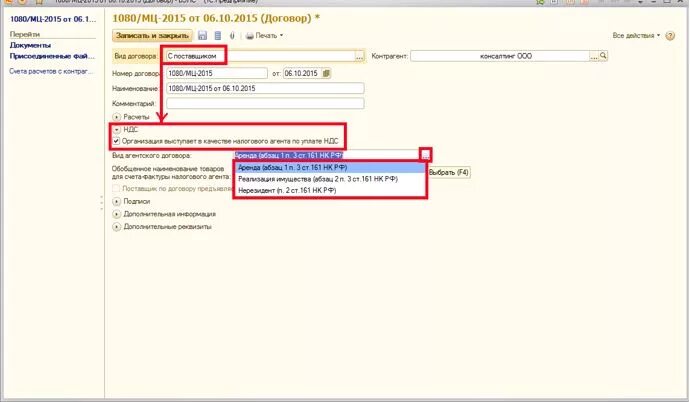Open the Вид агентского договора choice list
This screenshot has height=402, width=690.
426,155
